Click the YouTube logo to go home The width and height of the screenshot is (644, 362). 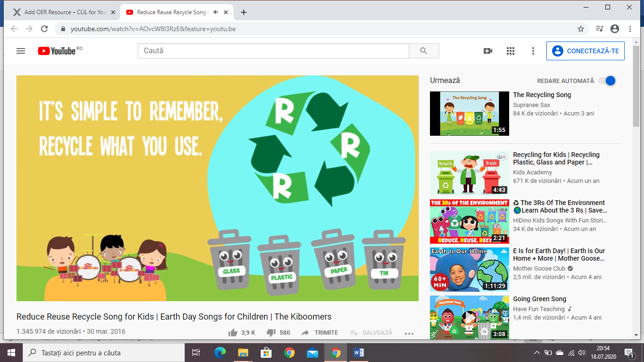57,51
